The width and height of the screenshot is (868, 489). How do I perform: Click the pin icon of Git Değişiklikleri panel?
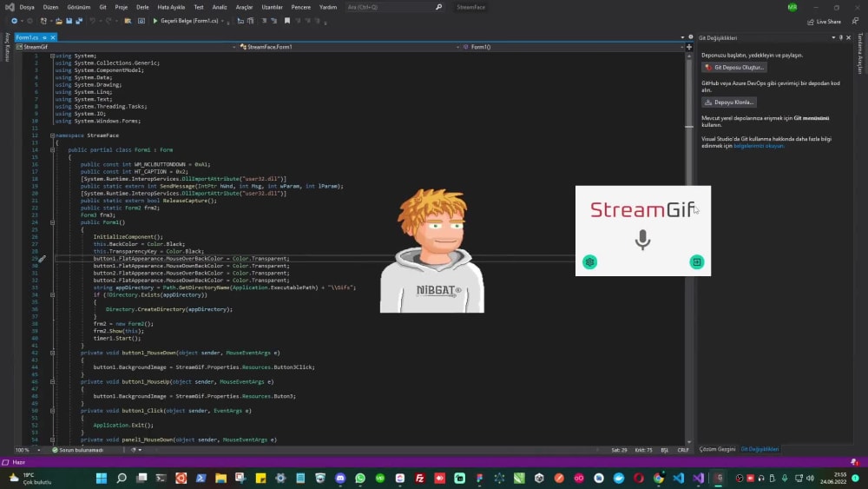click(x=841, y=37)
